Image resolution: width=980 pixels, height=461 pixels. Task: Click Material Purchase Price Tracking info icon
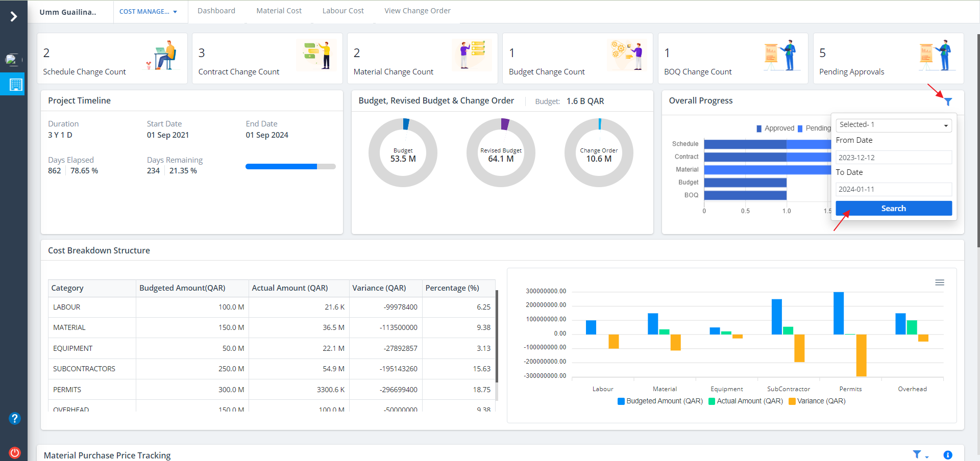click(x=947, y=455)
